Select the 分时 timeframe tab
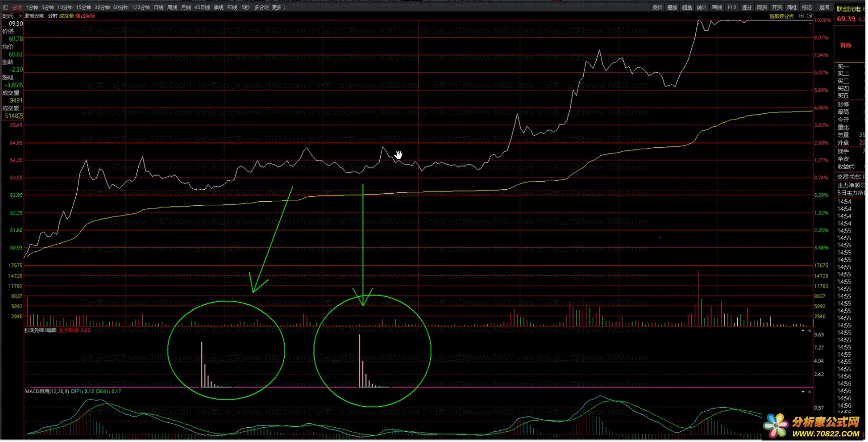868x442 pixels. pyautogui.click(x=17, y=8)
